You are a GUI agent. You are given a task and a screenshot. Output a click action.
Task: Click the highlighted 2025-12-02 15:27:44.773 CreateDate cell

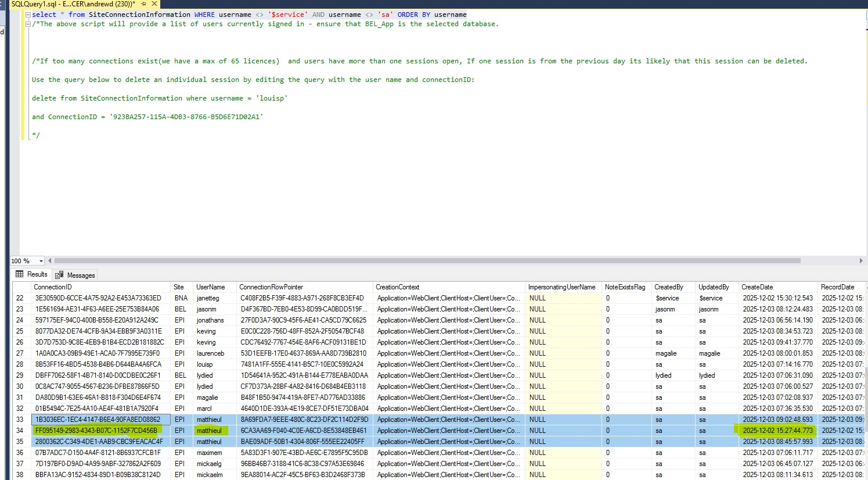pyautogui.click(x=777, y=431)
